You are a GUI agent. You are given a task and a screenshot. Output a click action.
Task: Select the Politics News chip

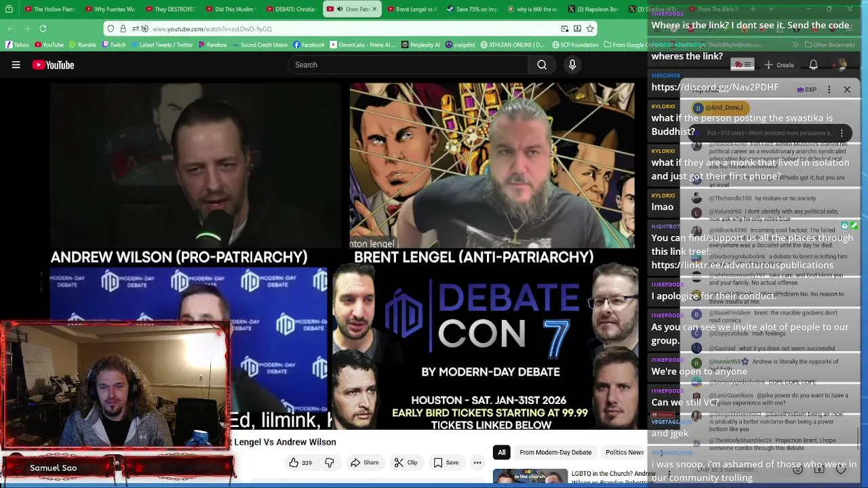pos(624,453)
